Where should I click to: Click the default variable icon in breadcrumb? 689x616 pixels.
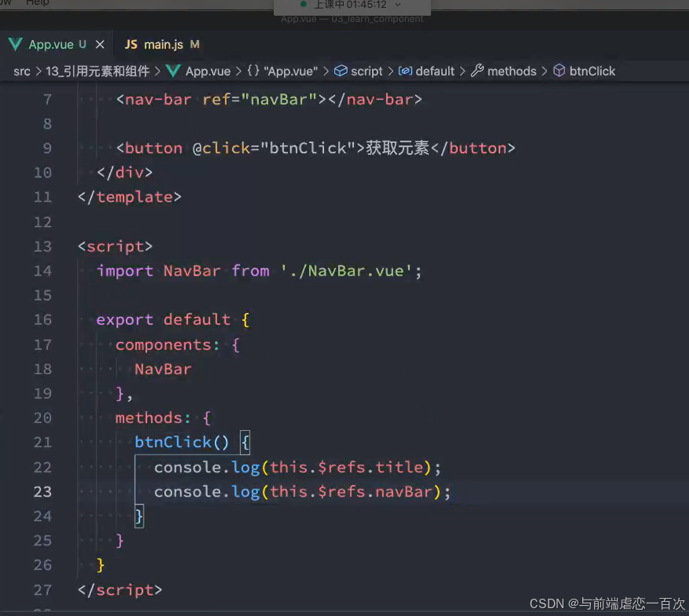[405, 71]
